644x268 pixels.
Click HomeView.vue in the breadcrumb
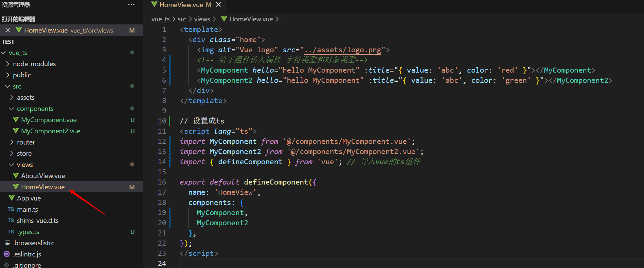pyautogui.click(x=251, y=19)
